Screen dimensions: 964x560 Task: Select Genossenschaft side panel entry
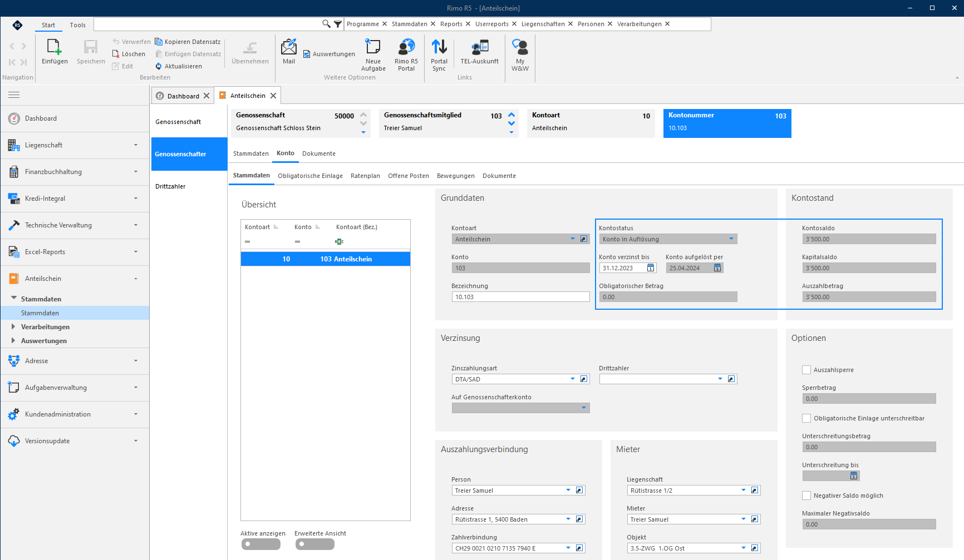tap(178, 122)
